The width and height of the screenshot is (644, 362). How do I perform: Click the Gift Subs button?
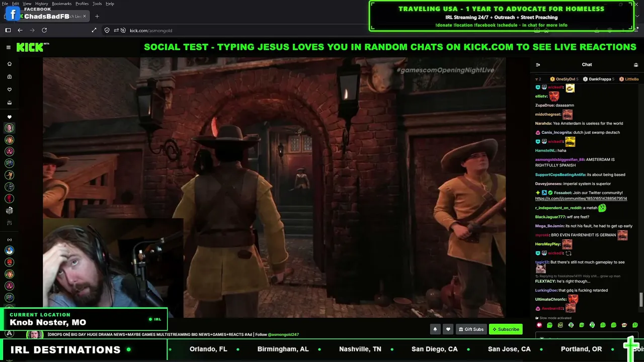471,329
